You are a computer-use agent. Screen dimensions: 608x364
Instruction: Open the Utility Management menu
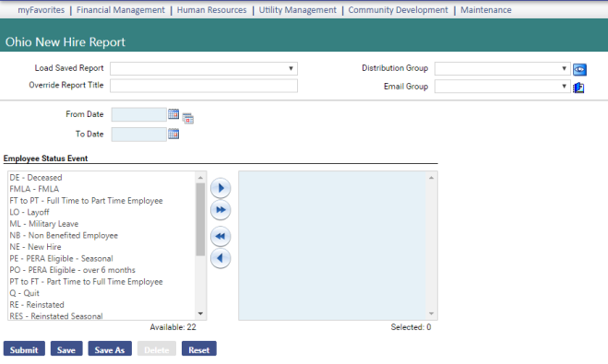(x=297, y=10)
